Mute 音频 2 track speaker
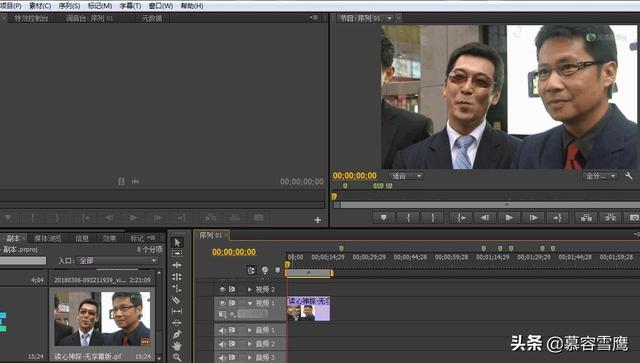640x363 pixels. pyautogui.click(x=222, y=344)
